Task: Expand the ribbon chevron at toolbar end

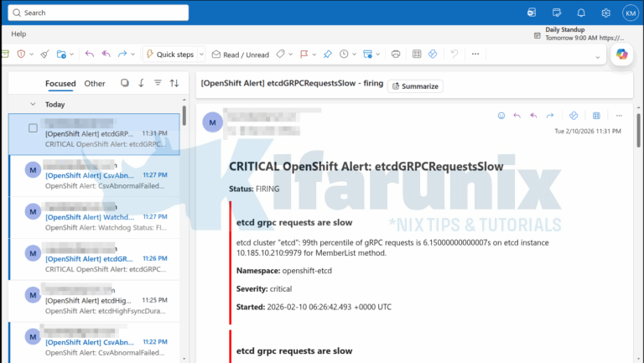Action: coord(598,58)
